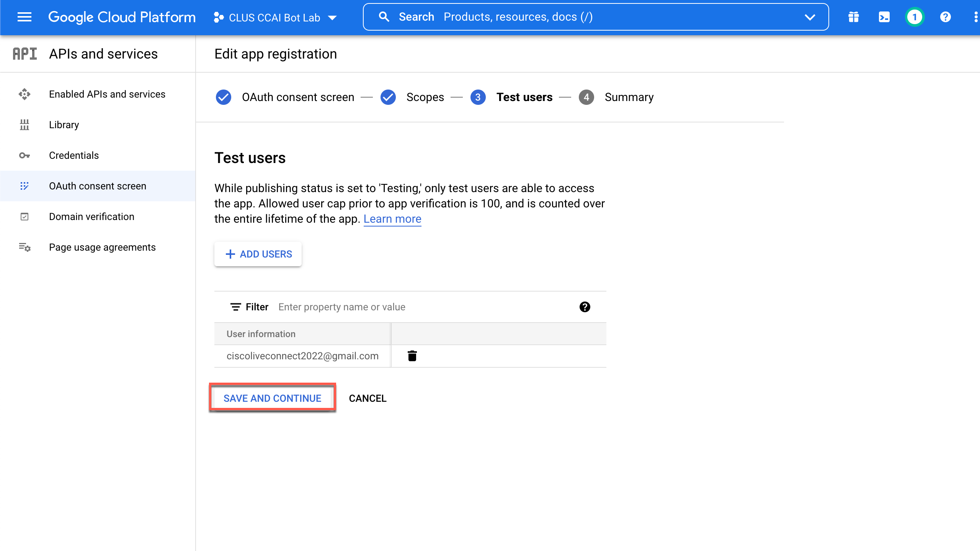The image size is (980, 551).
Task: Click the Credentials key icon
Action: click(x=24, y=155)
